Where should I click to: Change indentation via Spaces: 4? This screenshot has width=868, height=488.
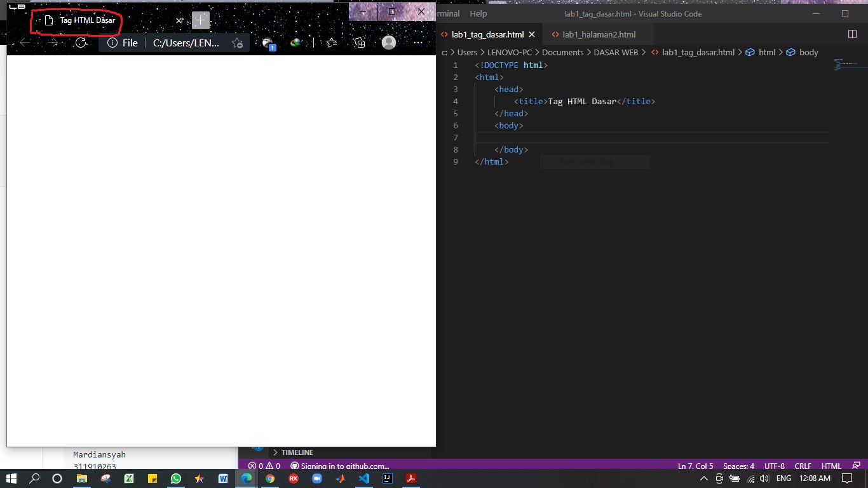(x=738, y=466)
